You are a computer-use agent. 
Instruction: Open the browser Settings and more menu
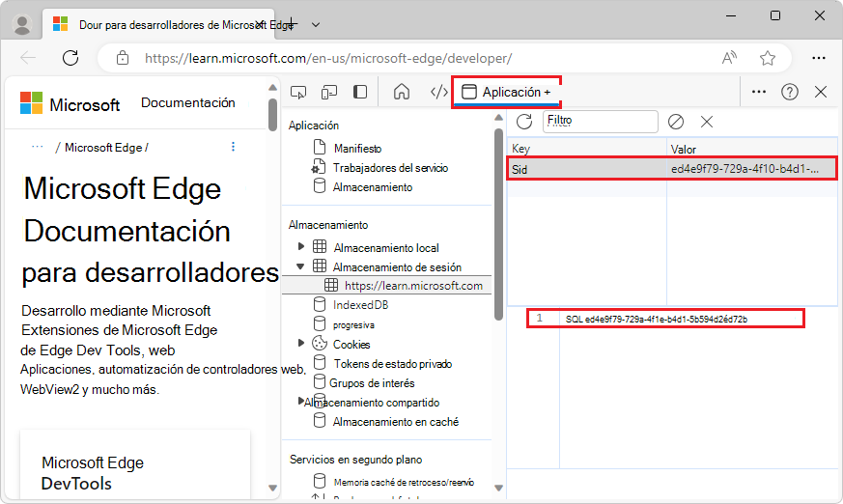coord(818,58)
